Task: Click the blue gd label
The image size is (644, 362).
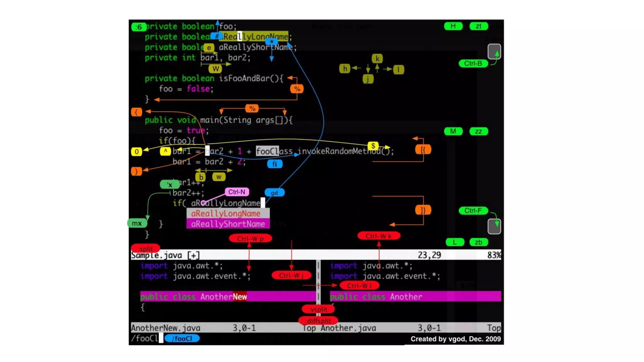Action: tap(274, 193)
